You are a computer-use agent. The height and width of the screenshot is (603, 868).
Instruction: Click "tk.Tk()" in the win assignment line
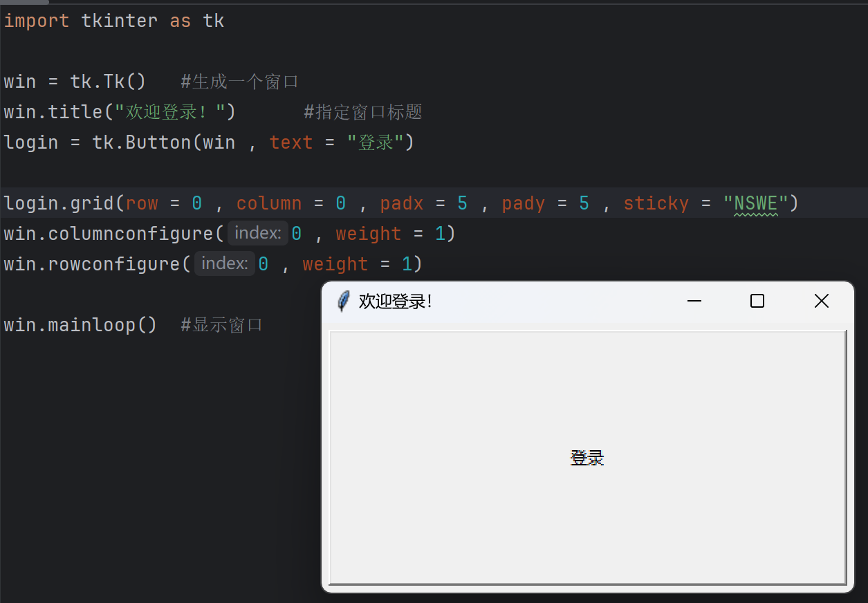click(x=108, y=82)
